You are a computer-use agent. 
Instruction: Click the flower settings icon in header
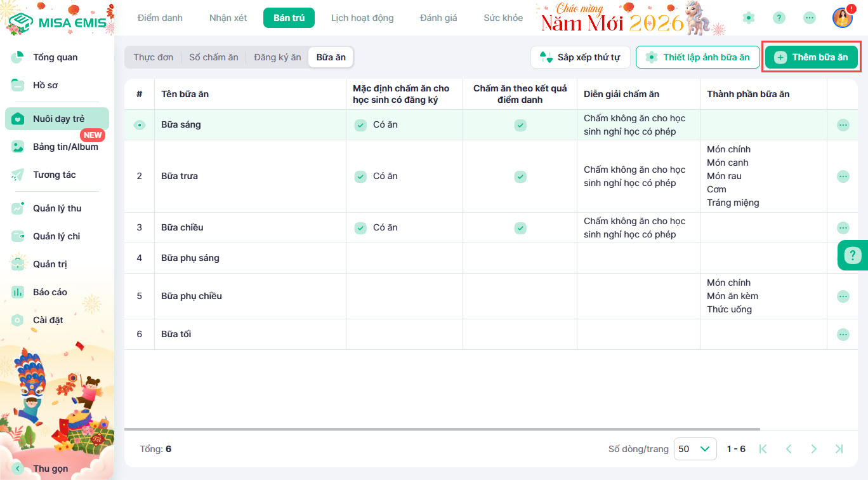coord(749,18)
